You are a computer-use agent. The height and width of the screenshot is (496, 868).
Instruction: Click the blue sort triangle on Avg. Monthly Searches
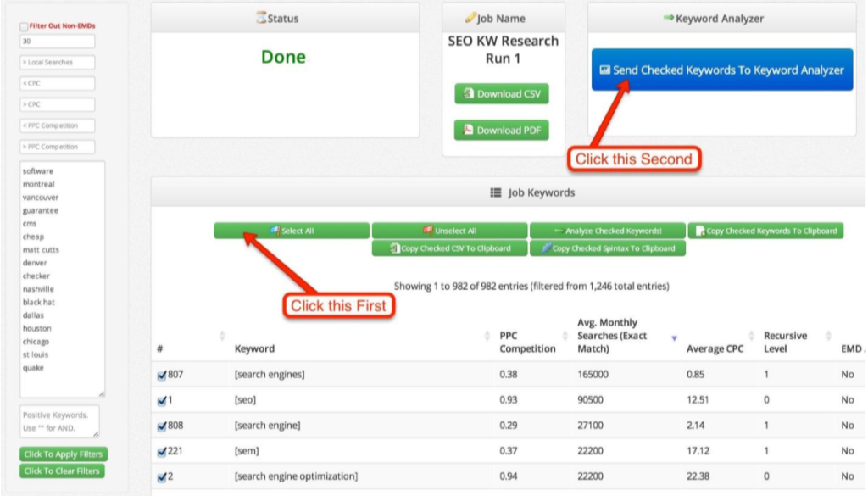pyautogui.click(x=674, y=337)
